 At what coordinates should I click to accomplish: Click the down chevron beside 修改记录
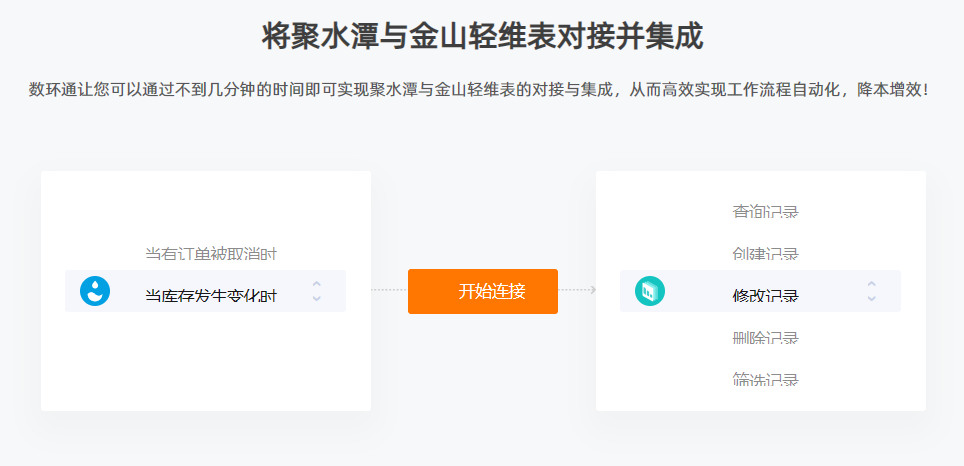click(x=871, y=298)
